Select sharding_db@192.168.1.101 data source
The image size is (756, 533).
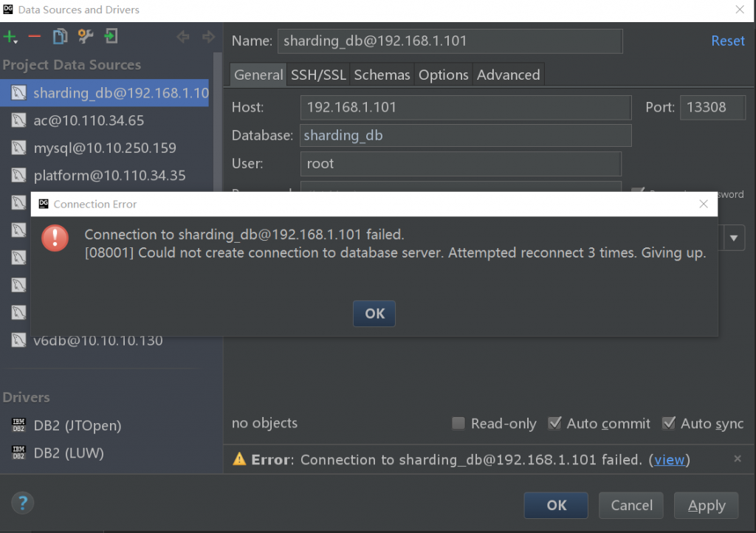(105, 92)
